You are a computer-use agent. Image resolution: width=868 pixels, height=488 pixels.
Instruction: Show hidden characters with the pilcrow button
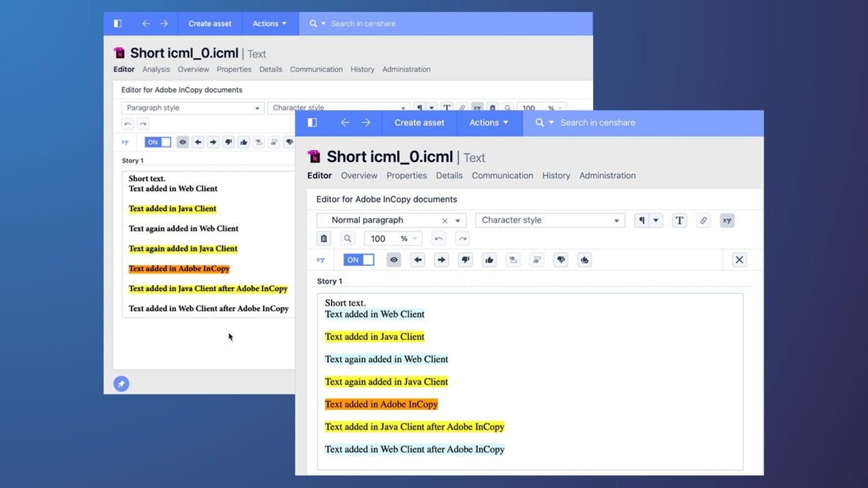[x=641, y=221]
